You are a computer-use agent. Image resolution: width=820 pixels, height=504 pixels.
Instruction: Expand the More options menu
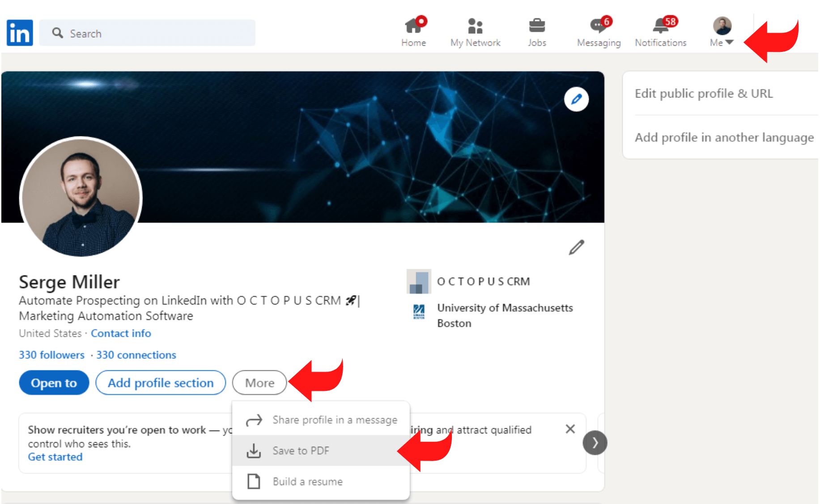click(x=259, y=382)
